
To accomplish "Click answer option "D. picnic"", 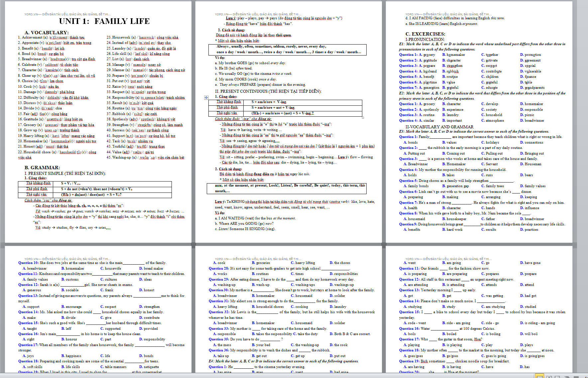I will click(x=527, y=115).
